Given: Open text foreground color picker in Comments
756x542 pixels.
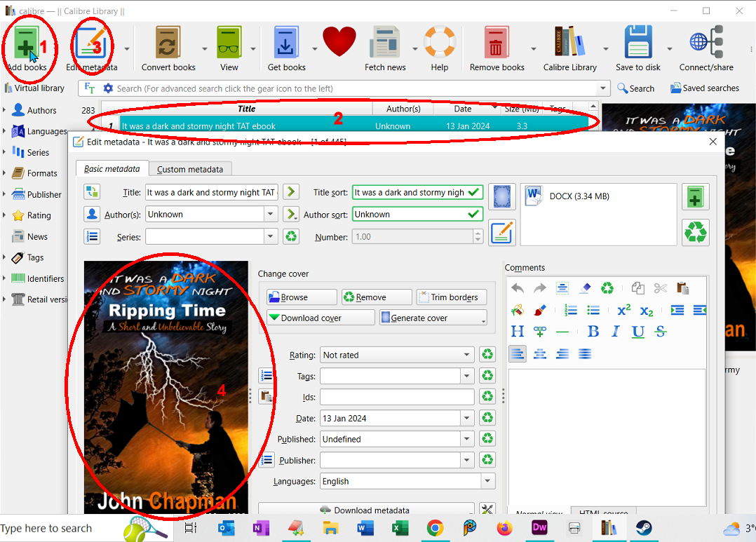Looking at the screenshot, I should click(x=518, y=310).
